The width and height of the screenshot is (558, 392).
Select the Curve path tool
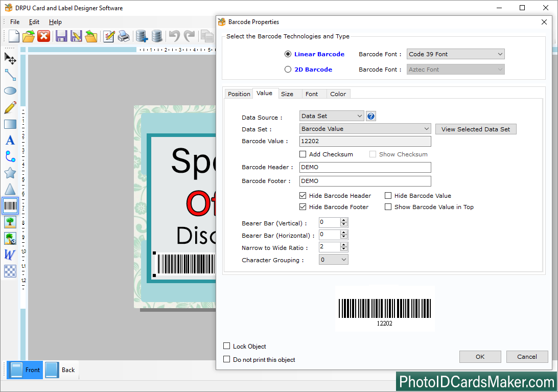point(10,157)
